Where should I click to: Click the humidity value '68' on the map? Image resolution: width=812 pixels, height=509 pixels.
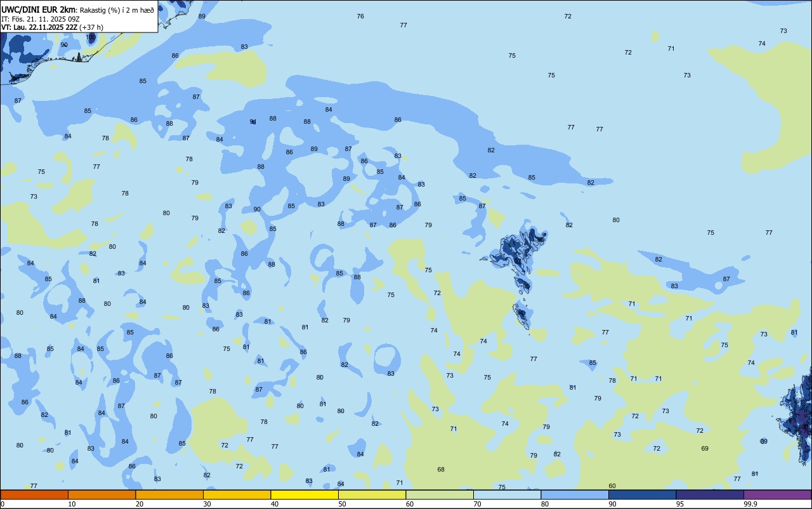[x=441, y=470]
